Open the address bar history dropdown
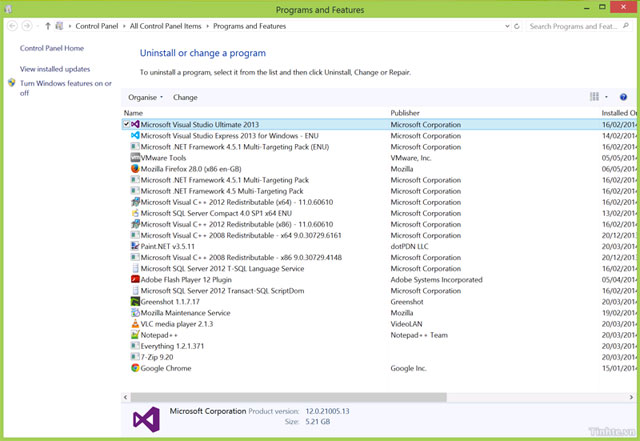 507,26
